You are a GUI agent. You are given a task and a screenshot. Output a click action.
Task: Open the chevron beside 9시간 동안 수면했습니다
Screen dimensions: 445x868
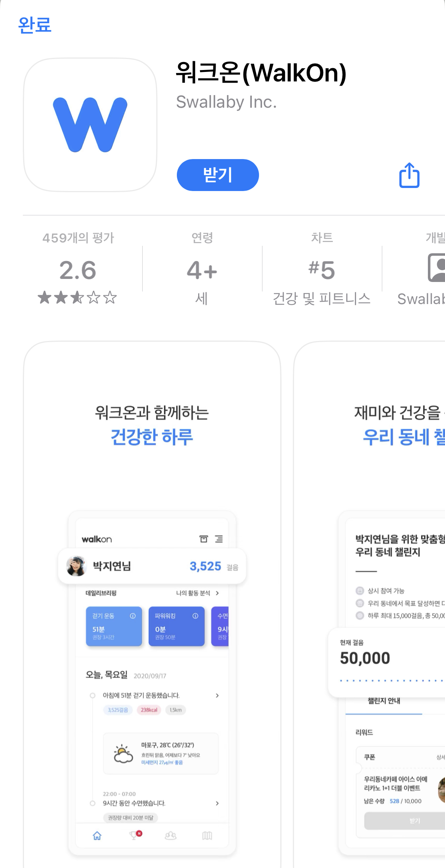click(x=217, y=803)
